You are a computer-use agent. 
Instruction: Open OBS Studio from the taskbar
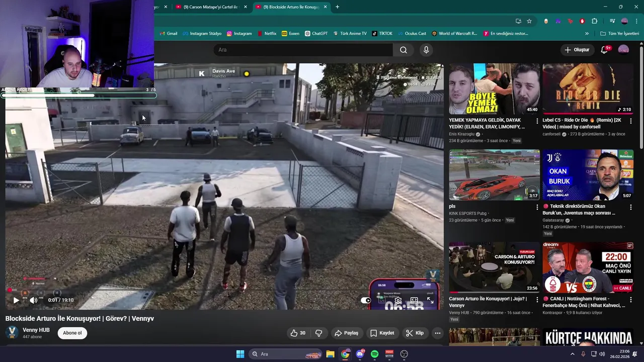(x=404, y=354)
